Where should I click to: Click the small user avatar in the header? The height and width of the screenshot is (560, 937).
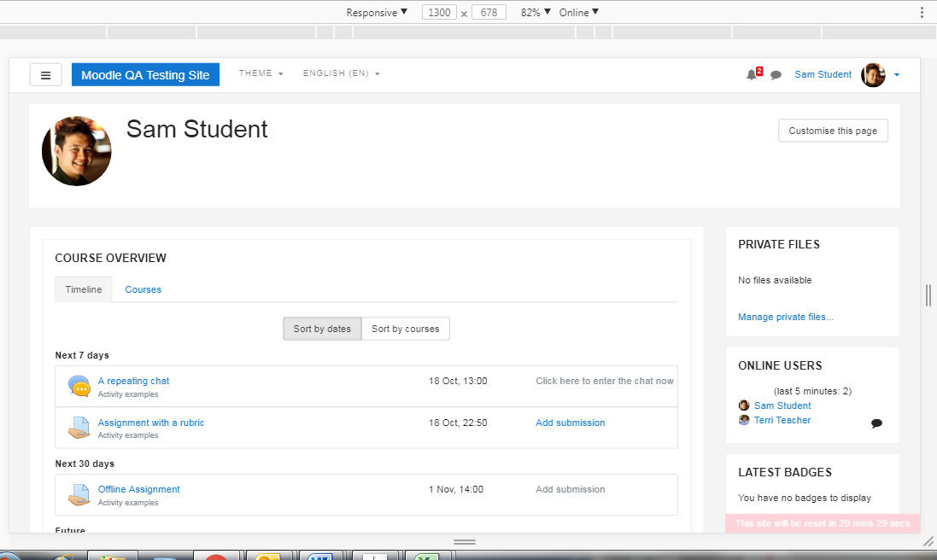click(873, 75)
